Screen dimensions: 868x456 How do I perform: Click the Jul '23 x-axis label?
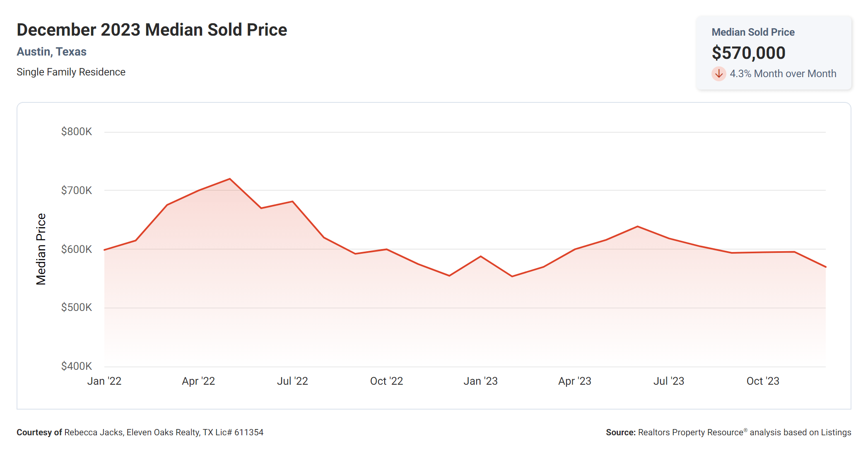(668, 381)
